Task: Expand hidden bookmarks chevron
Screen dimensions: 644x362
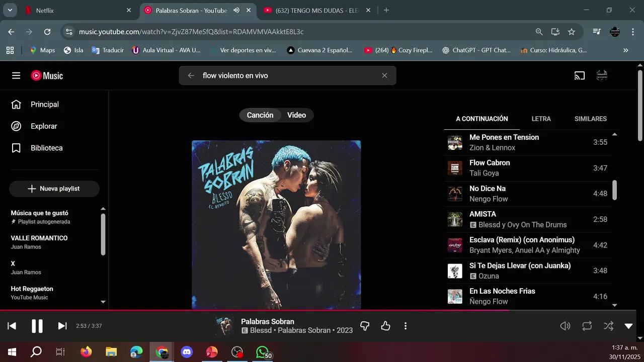Action: pyautogui.click(x=626, y=50)
